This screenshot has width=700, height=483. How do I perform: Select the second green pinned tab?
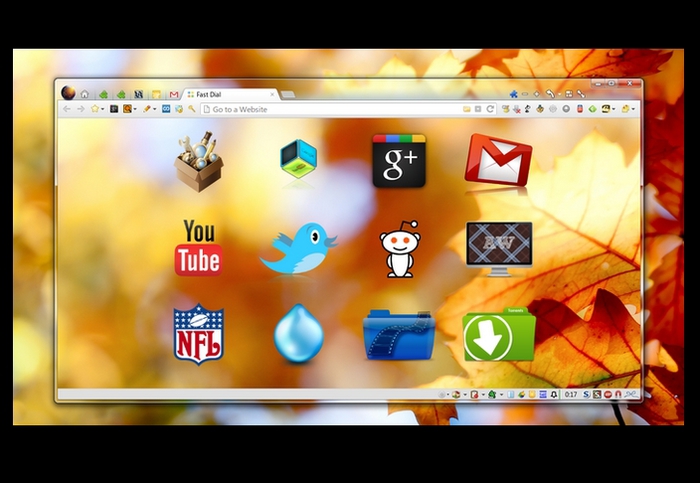tap(121, 94)
